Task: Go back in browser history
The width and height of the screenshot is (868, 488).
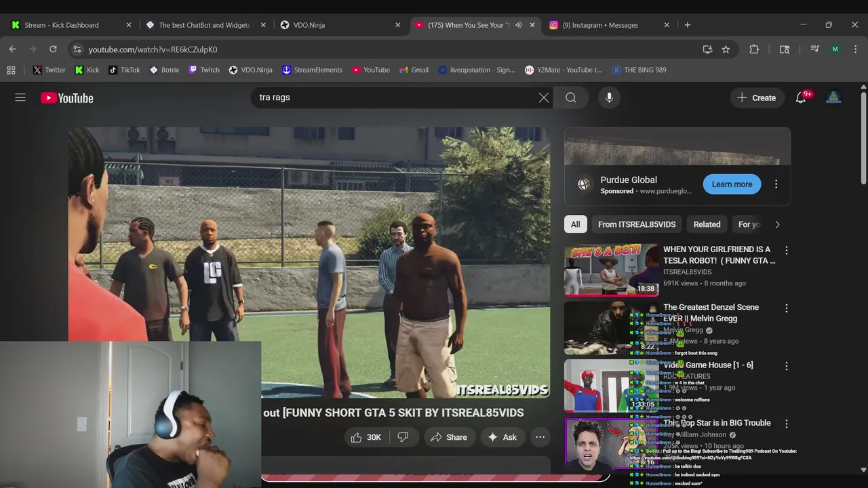Action: pyautogui.click(x=12, y=49)
